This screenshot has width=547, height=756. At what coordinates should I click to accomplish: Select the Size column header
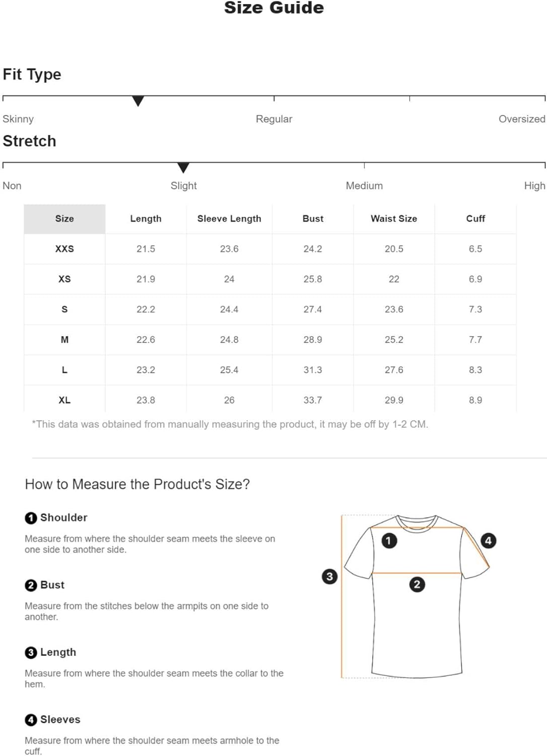pyautogui.click(x=64, y=219)
